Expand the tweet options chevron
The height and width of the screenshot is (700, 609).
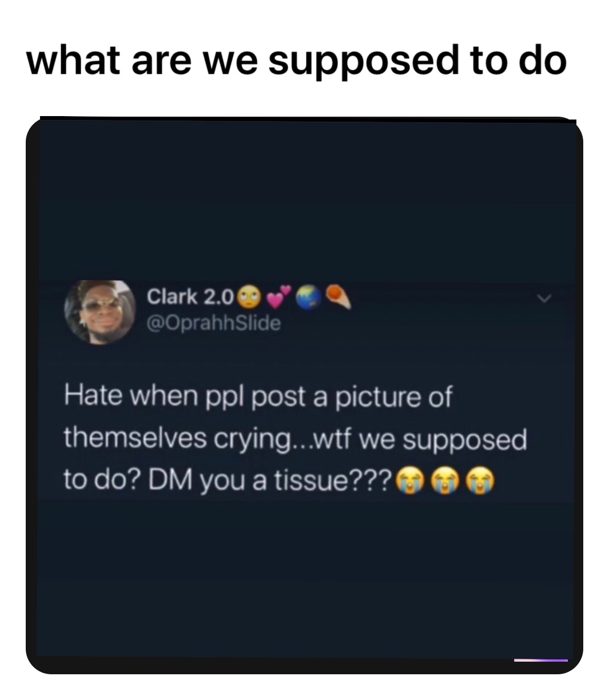click(544, 299)
